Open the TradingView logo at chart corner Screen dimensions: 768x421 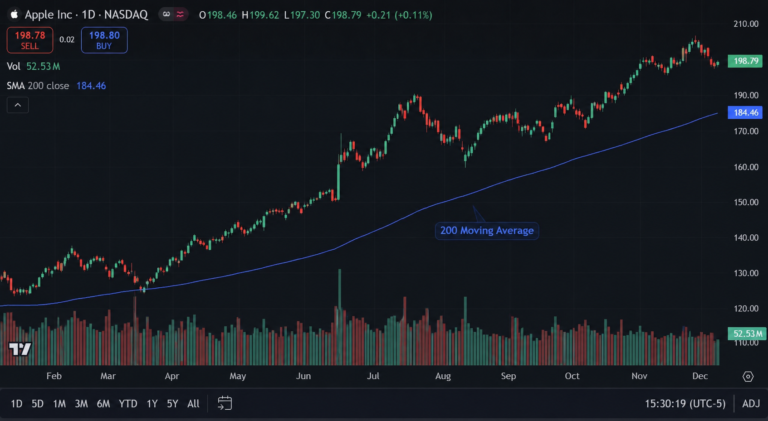pos(20,349)
